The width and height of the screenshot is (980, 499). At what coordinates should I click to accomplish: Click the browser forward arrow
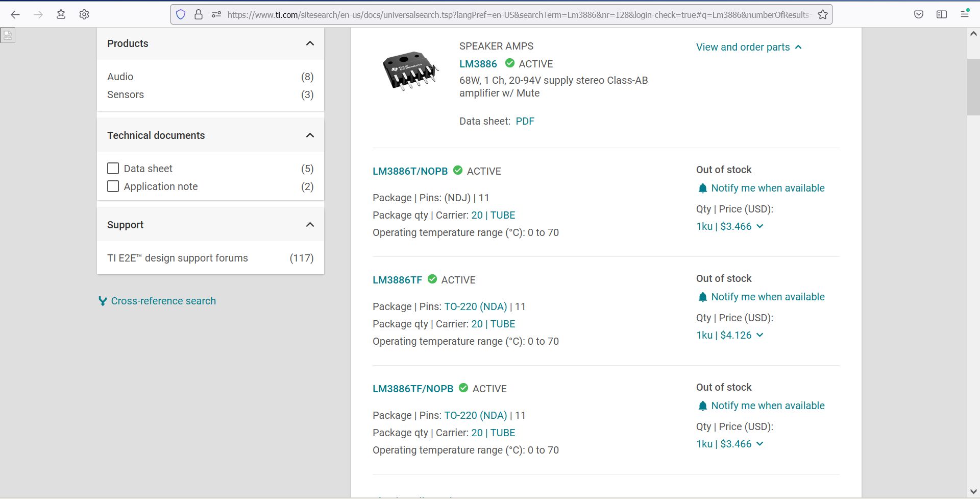point(38,15)
